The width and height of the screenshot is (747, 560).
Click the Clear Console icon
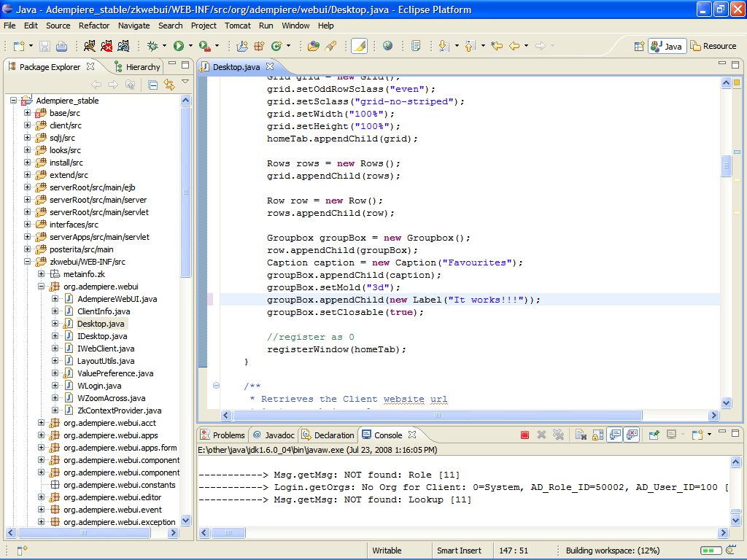tap(580, 435)
